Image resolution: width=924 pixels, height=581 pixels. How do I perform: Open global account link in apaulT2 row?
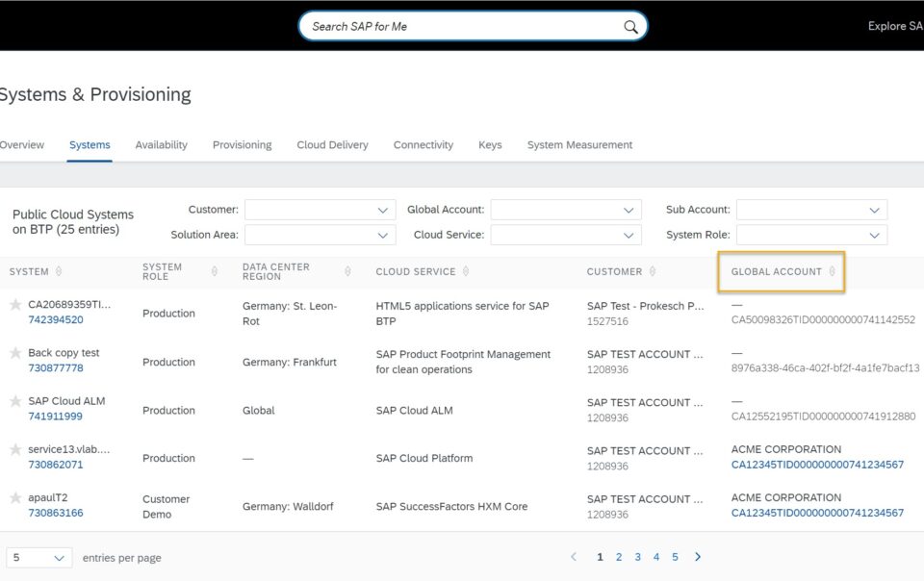(817, 513)
